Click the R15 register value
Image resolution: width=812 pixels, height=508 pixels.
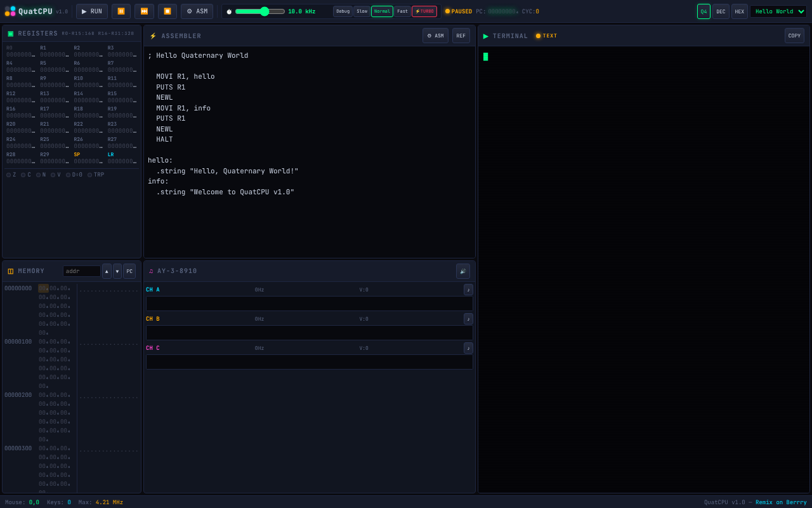pos(122,100)
